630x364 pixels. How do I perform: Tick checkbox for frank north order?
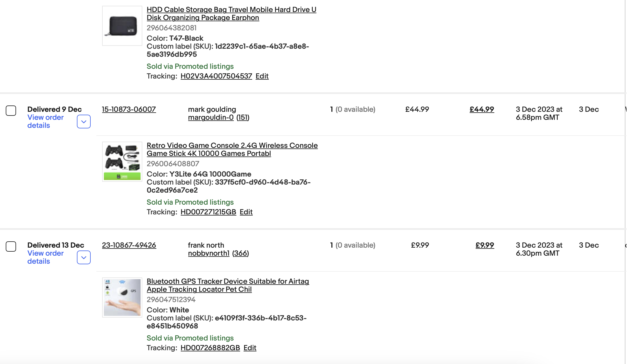coord(11,246)
